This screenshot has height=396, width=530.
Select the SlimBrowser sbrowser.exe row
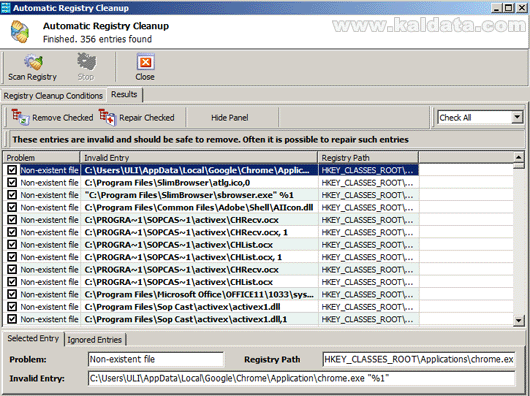point(211,195)
